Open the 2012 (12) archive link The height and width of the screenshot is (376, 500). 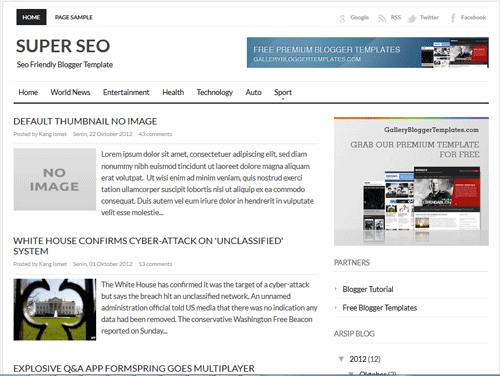365,359
